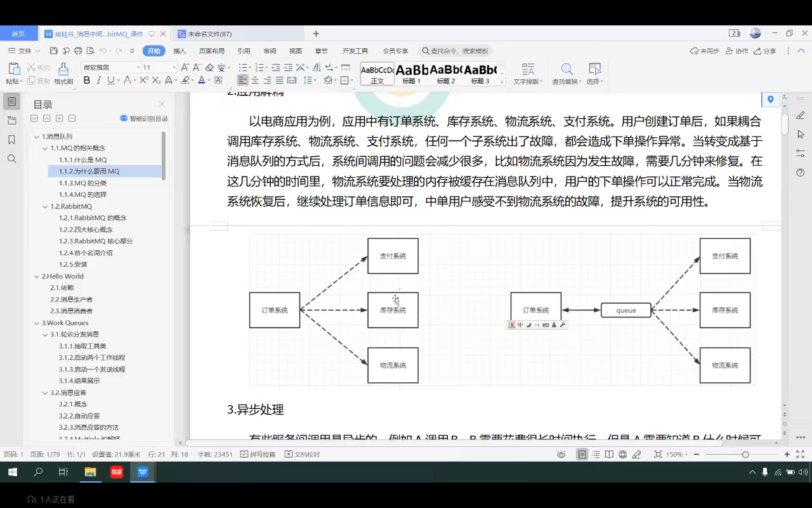Collapse the 3.1.轮训分发消息 tree node
This screenshot has width=812, height=508.
click(46, 334)
